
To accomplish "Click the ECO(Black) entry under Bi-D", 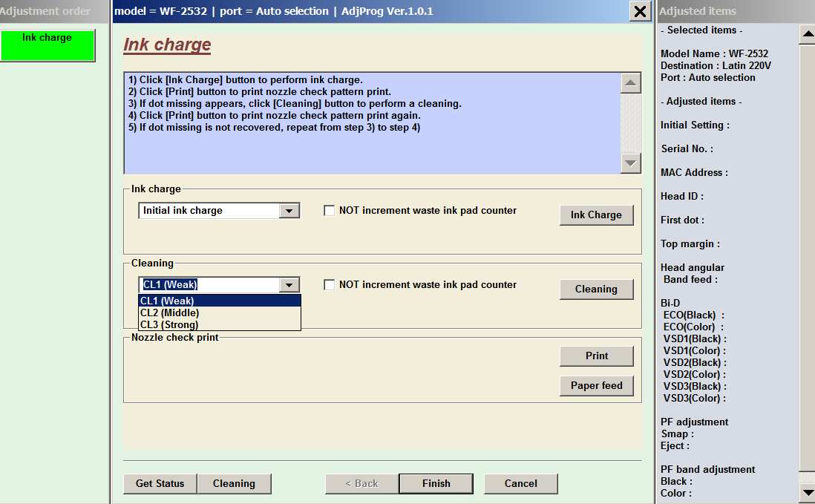I will [x=693, y=315].
